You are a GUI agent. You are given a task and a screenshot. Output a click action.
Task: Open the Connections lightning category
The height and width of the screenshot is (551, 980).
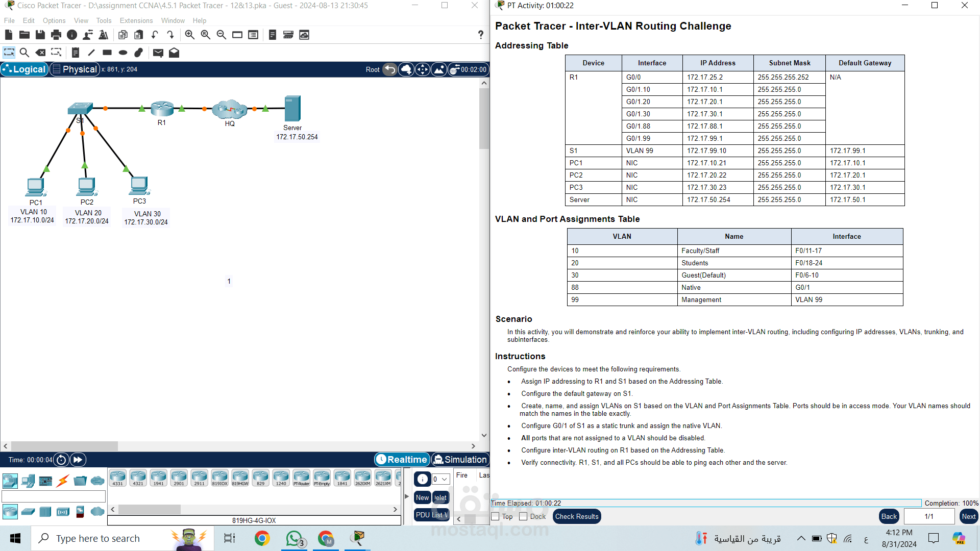click(63, 481)
